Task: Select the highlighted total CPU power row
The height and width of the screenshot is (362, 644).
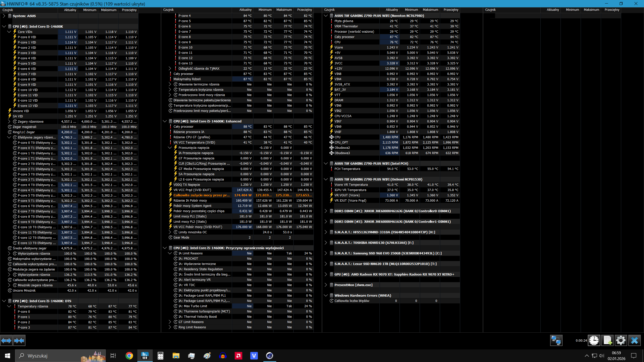Action: [201, 195]
